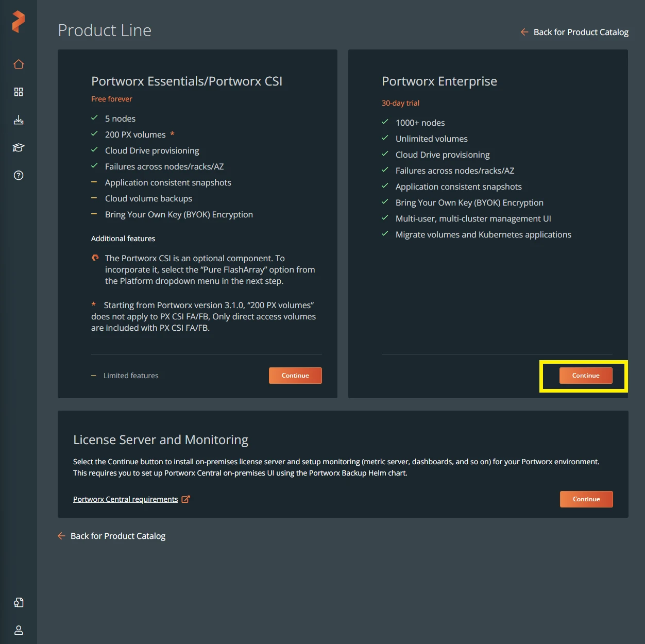The height and width of the screenshot is (644, 645).
Task: Click 'Cloud volume backups' feature text
Action: [x=148, y=198]
